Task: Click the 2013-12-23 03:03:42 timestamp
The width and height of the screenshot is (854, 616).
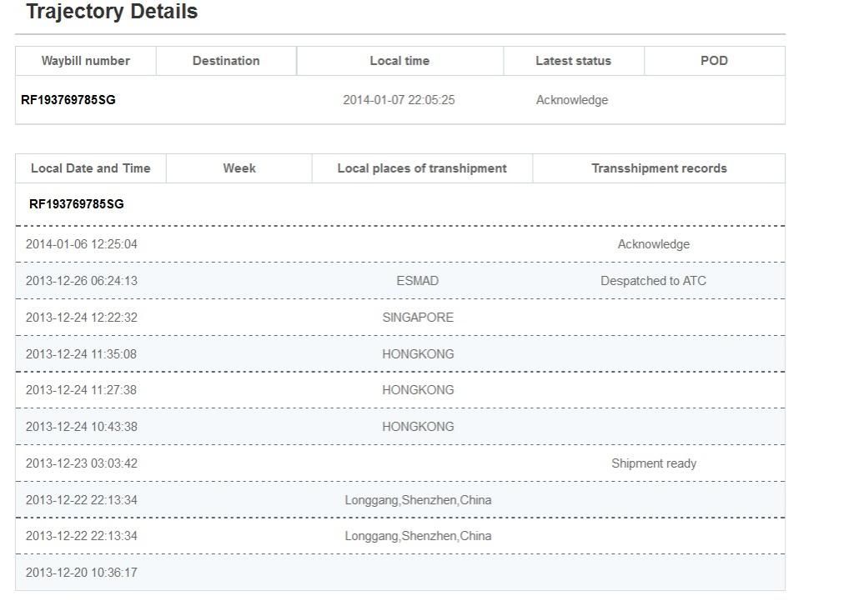Action: pos(82,463)
